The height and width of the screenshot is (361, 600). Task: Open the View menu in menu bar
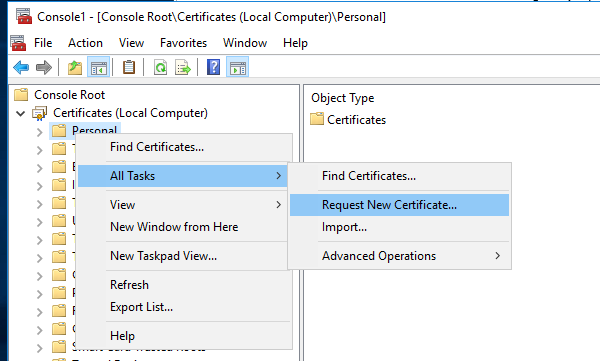pyautogui.click(x=131, y=43)
